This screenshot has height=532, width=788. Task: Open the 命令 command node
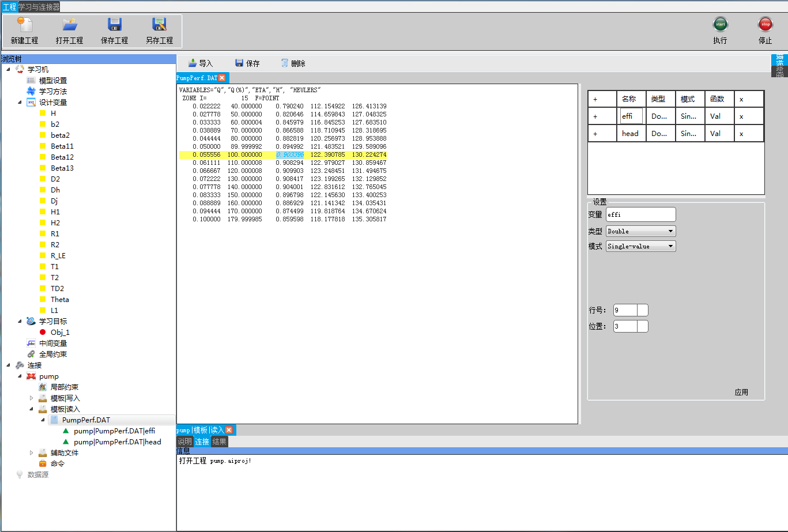tap(58, 463)
